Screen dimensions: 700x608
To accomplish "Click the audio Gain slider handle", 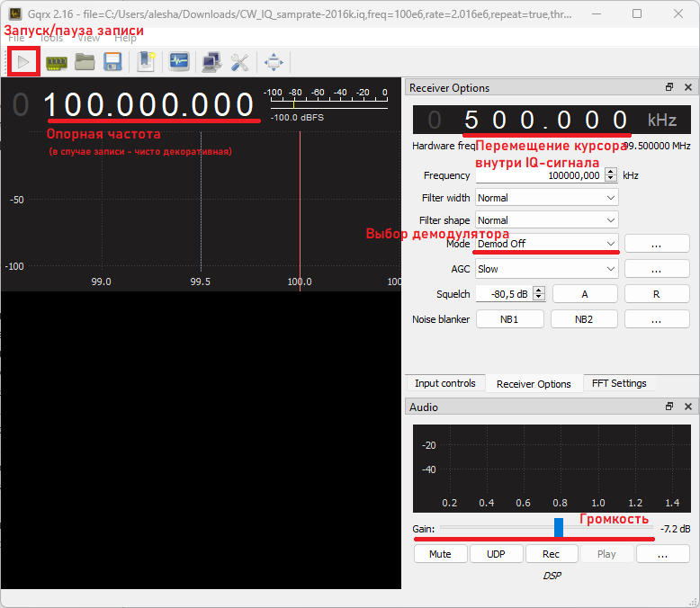I will 558,528.
